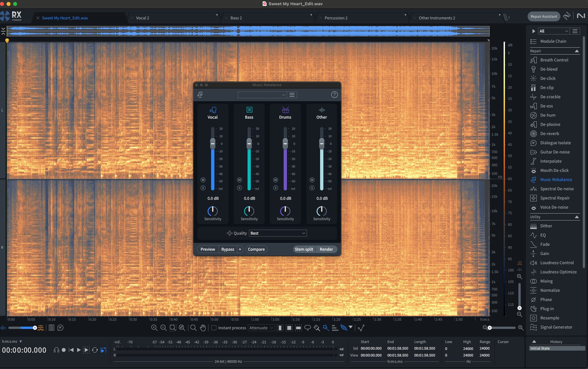Select the time-frequency selection tool

[x=289, y=328]
